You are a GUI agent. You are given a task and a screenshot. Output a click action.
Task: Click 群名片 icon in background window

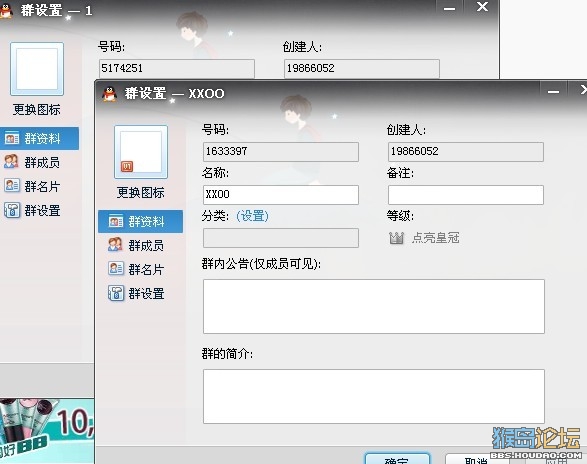tap(12, 186)
